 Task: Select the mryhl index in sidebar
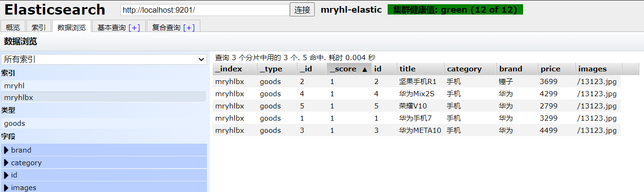point(103,85)
